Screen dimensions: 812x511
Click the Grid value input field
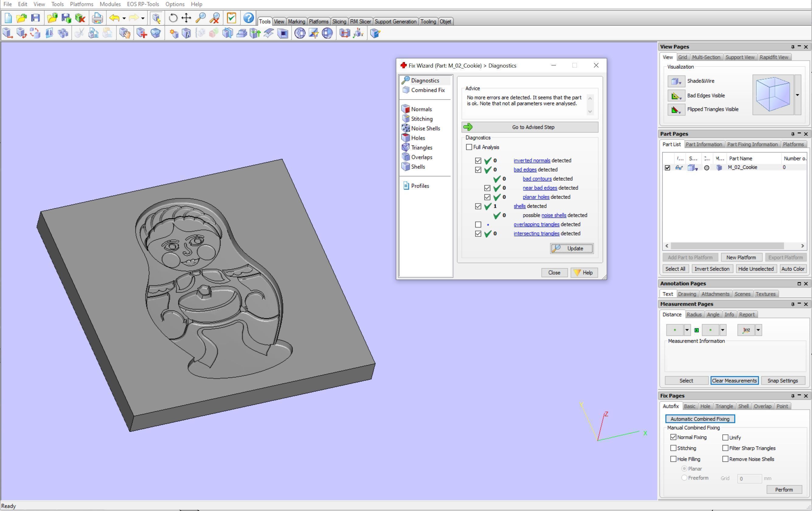pos(749,478)
